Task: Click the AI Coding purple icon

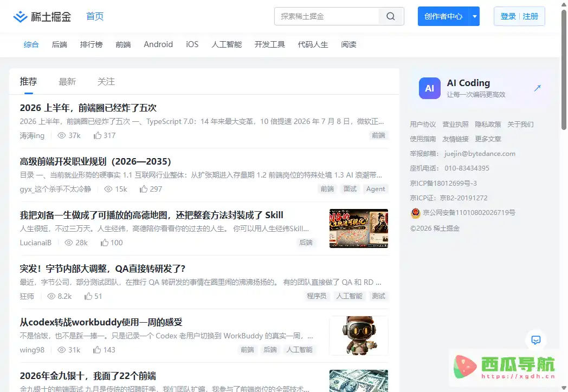Action: click(430, 88)
